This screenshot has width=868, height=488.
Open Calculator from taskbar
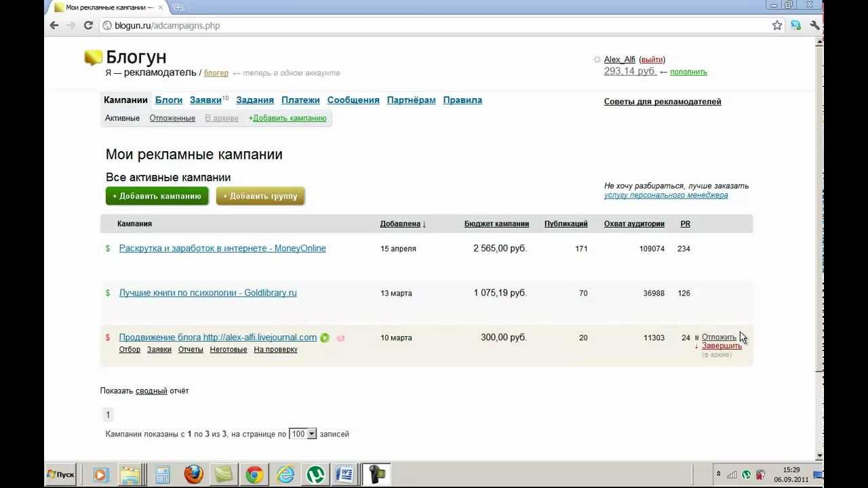coord(162,474)
